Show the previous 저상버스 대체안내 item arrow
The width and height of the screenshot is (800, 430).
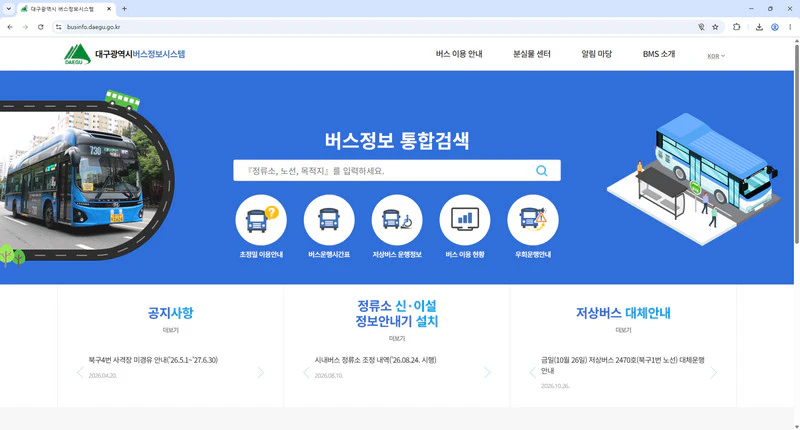coord(533,373)
